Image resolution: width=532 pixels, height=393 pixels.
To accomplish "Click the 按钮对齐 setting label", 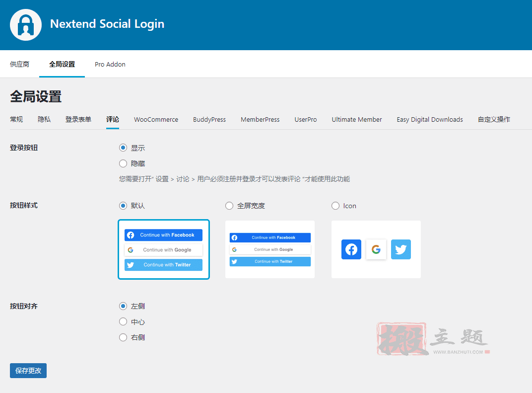I will click(24, 306).
